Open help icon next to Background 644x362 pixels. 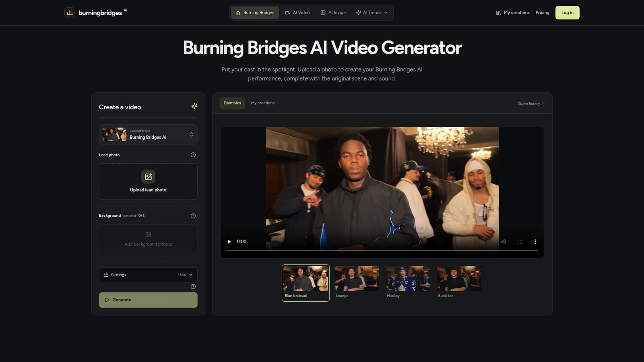tap(193, 216)
